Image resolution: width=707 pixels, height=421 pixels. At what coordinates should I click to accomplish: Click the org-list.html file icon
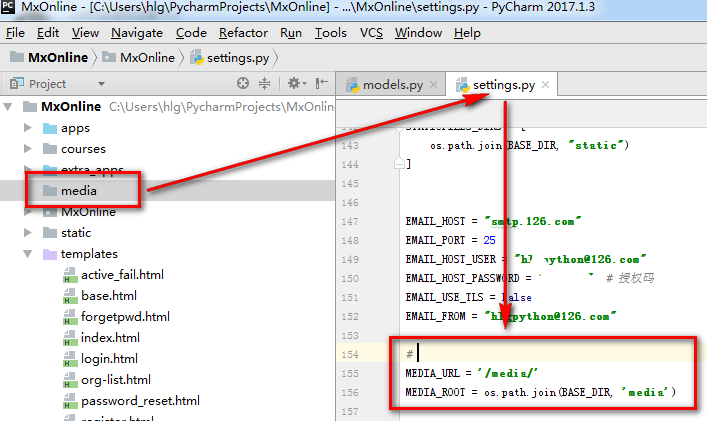click(x=70, y=380)
